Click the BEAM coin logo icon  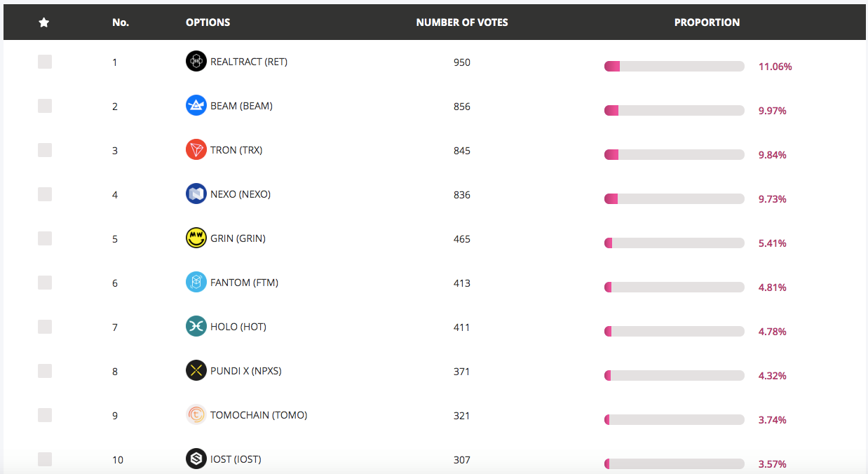(x=196, y=106)
